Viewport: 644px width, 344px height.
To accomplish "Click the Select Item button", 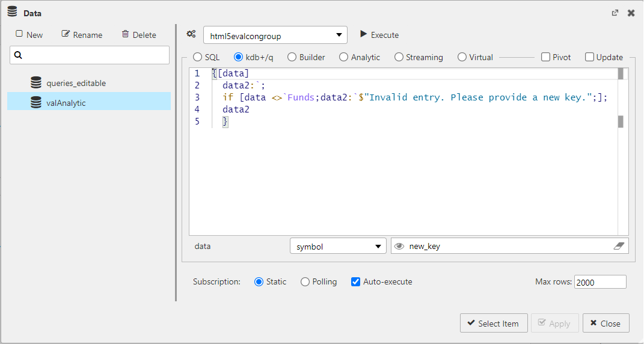I will tap(493, 324).
